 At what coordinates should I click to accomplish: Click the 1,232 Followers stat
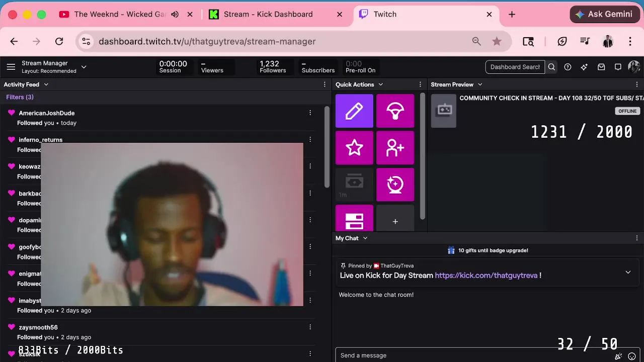click(273, 67)
